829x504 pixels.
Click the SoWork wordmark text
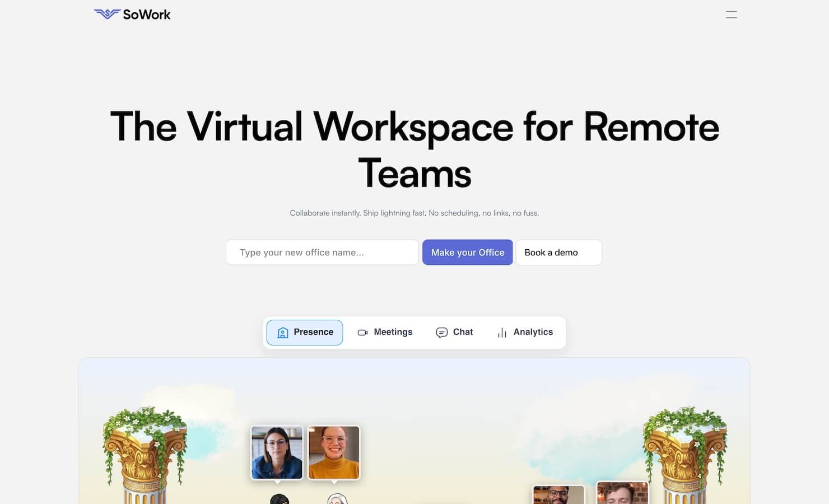(x=147, y=15)
